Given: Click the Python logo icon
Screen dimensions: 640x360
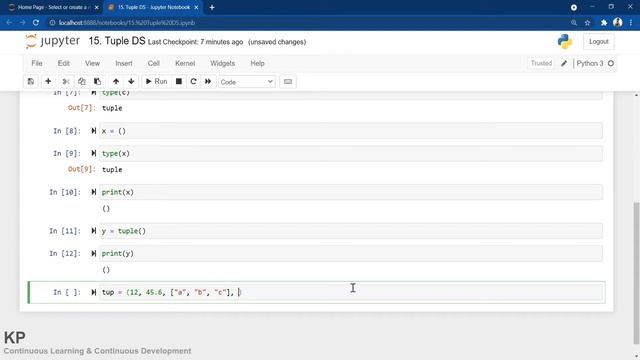Looking at the screenshot, I should pos(564,42).
